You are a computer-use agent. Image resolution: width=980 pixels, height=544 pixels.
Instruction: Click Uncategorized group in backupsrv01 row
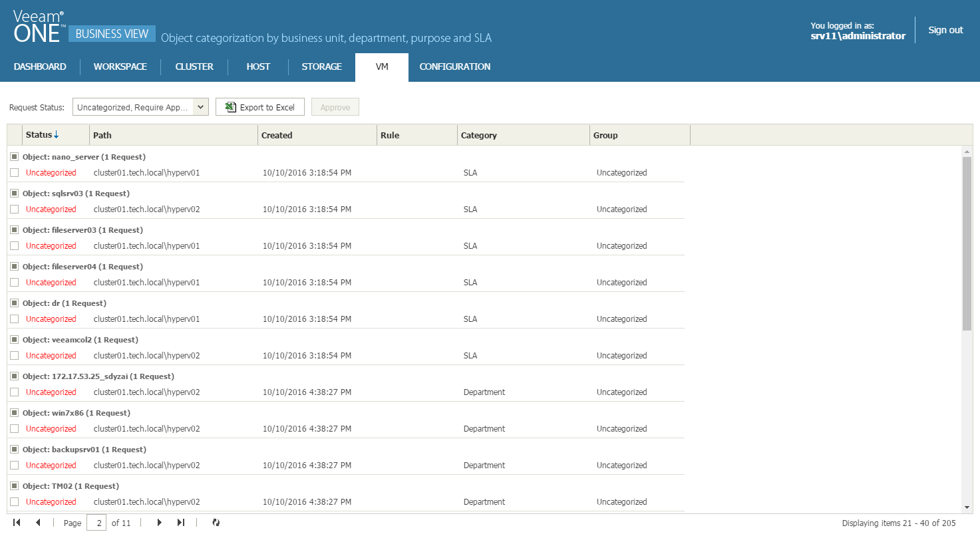pos(621,466)
